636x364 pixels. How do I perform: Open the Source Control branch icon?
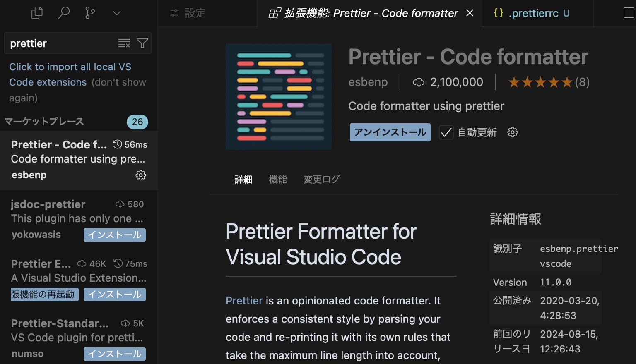[x=90, y=13]
